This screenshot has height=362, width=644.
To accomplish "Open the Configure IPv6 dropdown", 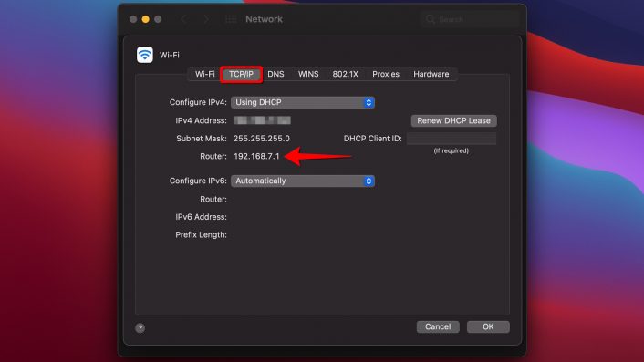I will click(x=303, y=181).
